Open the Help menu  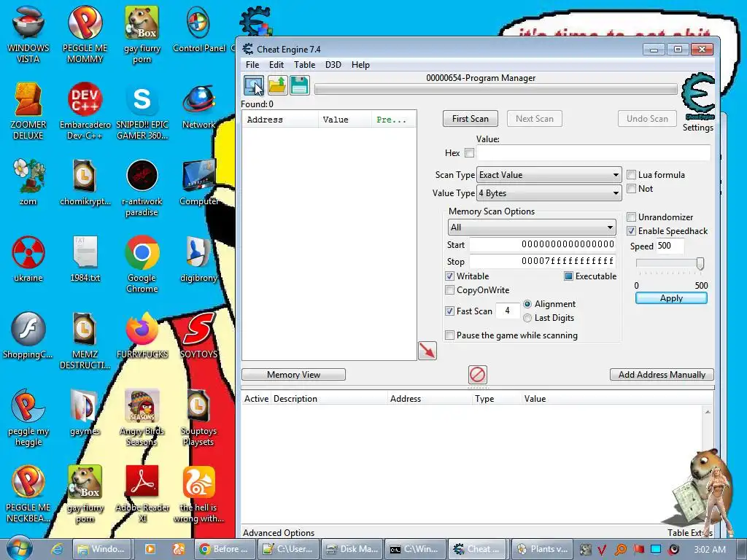click(360, 65)
